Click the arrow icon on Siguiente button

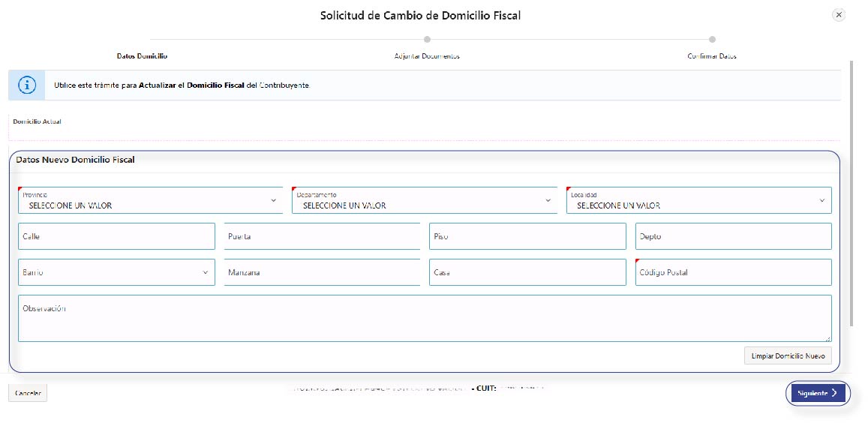(x=835, y=393)
